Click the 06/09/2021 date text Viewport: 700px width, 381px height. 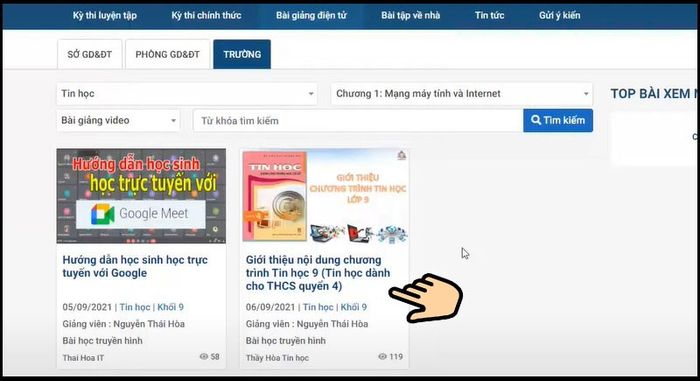pos(271,307)
